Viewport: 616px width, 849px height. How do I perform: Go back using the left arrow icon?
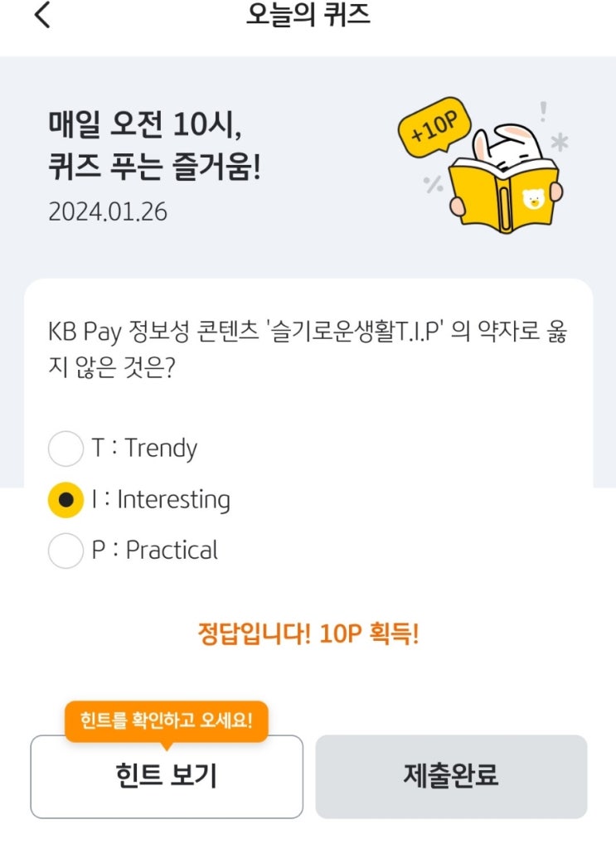42,15
